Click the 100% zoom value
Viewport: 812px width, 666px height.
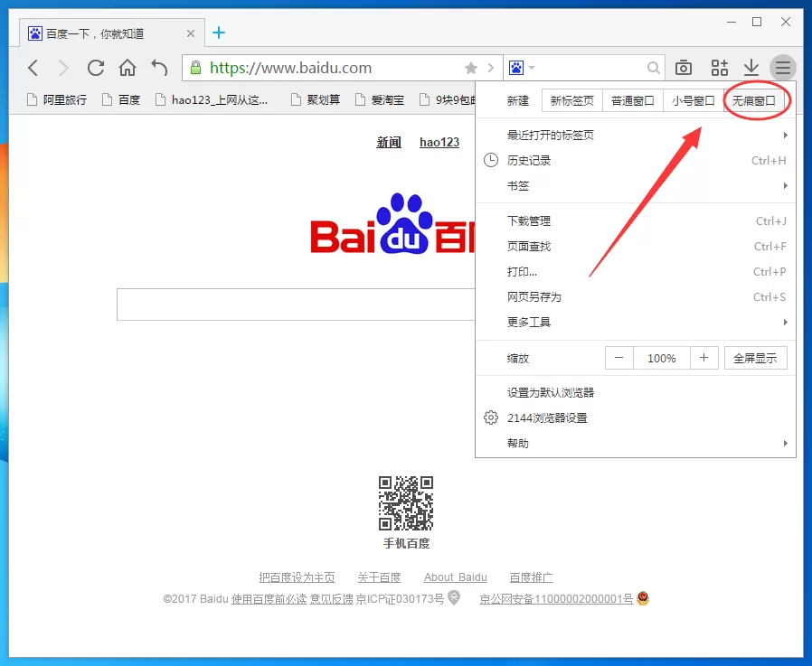click(661, 358)
